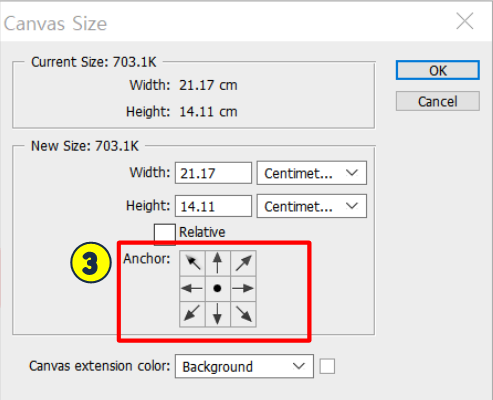Set anchor to bottom-left arrow
Image resolution: width=493 pixels, height=400 pixels.
point(192,314)
